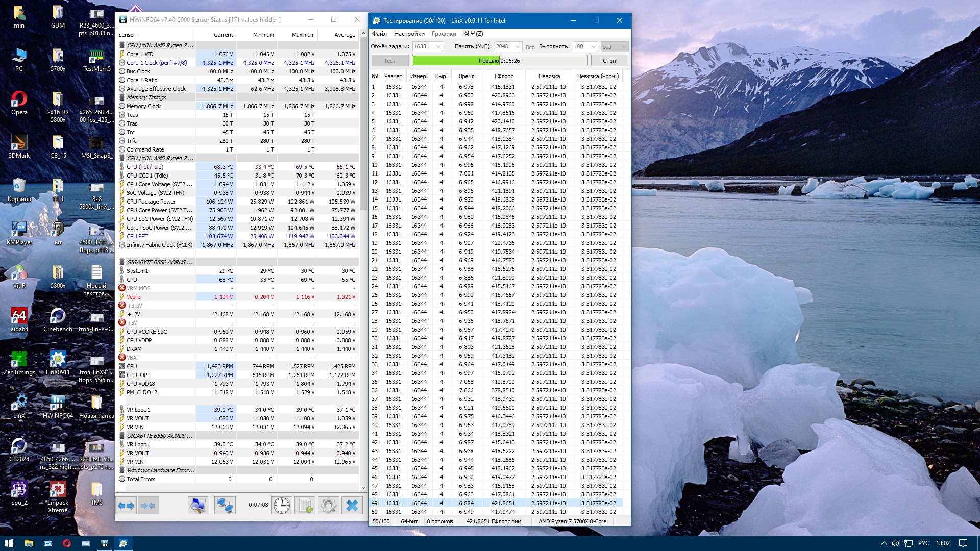This screenshot has width=980, height=551.
Task: Click the network remote monitors icon
Action: click(225, 506)
